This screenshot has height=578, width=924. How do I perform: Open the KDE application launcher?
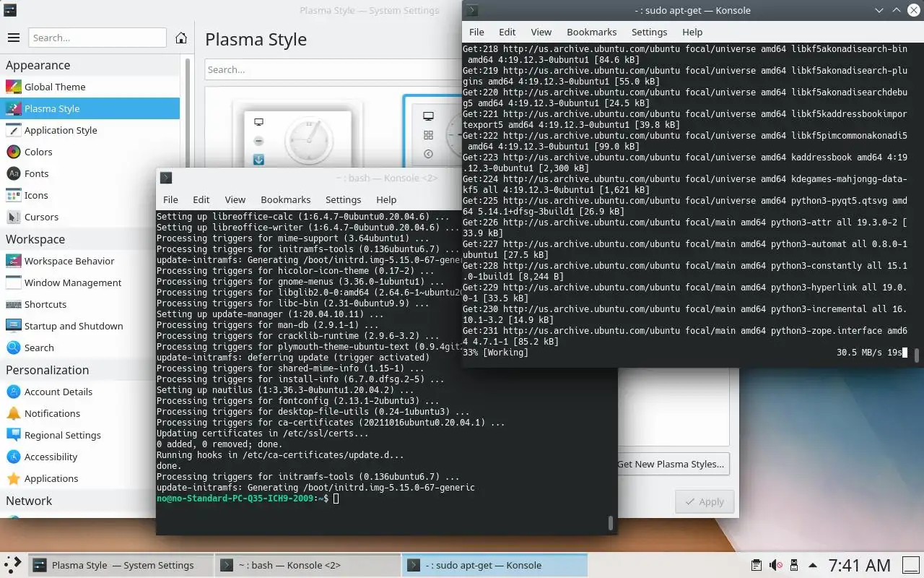pyautogui.click(x=13, y=565)
